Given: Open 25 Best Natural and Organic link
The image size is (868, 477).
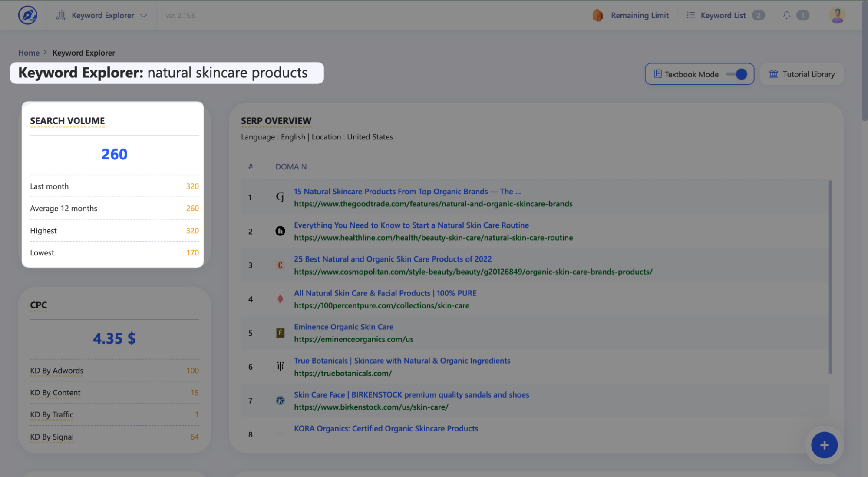Looking at the screenshot, I should [x=393, y=259].
